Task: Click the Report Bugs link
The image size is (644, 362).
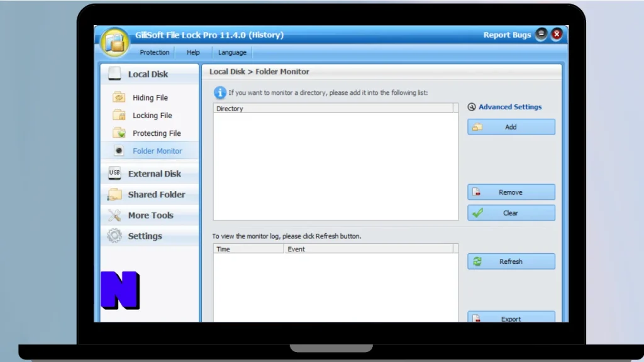Action: pos(507,35)
